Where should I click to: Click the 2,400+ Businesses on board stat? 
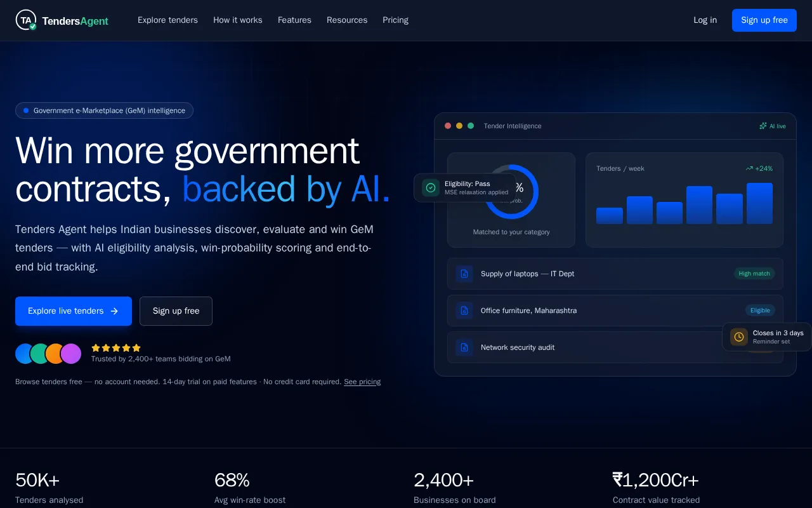pyautogui.click(x=455, y=488)
